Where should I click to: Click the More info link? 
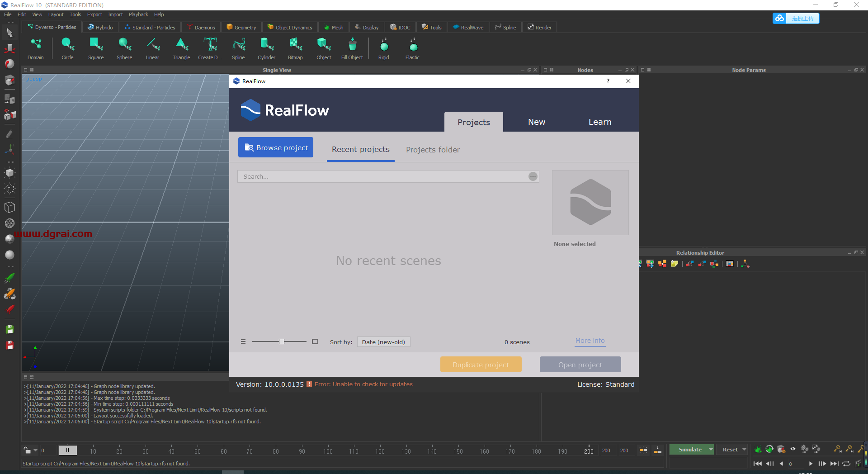(x=590, y=341)
